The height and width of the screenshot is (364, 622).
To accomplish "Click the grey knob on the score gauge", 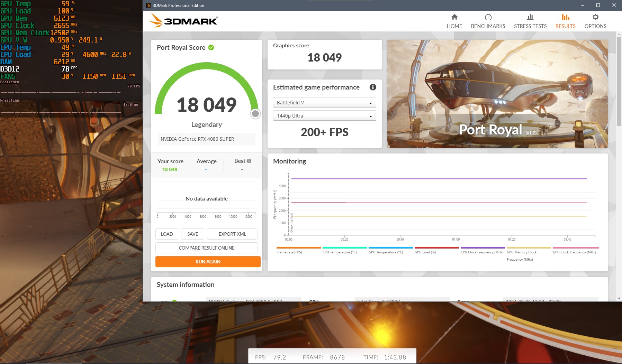I will (x=255, y=113).
